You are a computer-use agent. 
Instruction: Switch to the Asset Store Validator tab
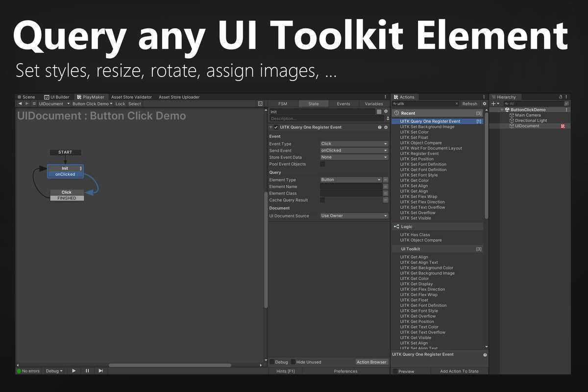point(131,97)
